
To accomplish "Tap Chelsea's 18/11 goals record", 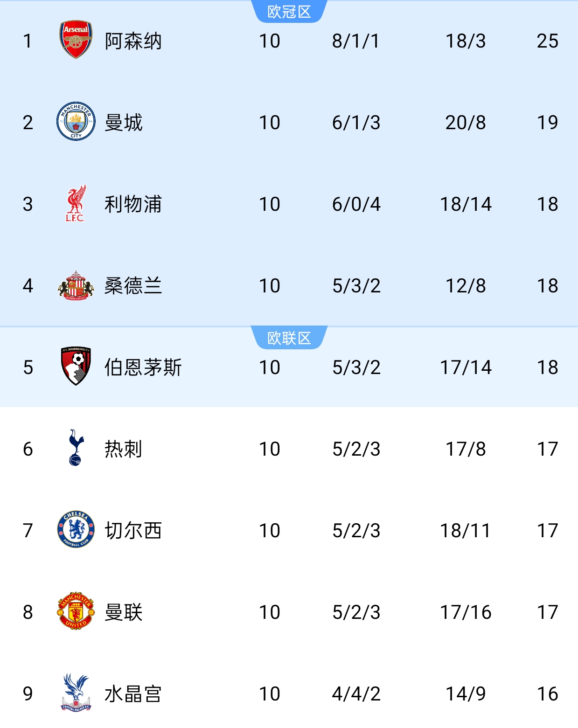I will click(x=466, y=531).
